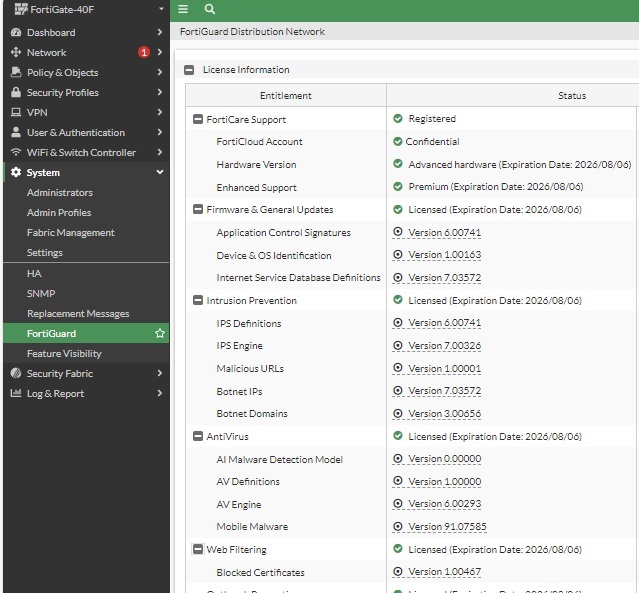The height and width of the screenshot is (593, 639).
Task: Click the Dashboard gauge icon
Action: tap(16, 32)
